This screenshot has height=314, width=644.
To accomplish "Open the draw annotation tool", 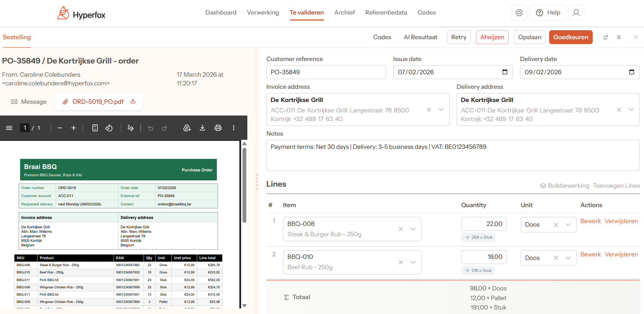I will click(131, 128).
